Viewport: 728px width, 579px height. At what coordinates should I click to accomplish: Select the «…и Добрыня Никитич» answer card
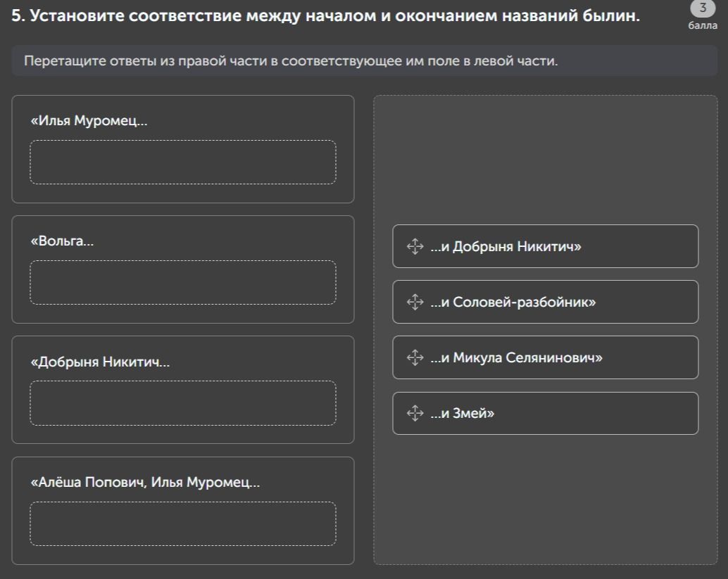click(545, 246)
